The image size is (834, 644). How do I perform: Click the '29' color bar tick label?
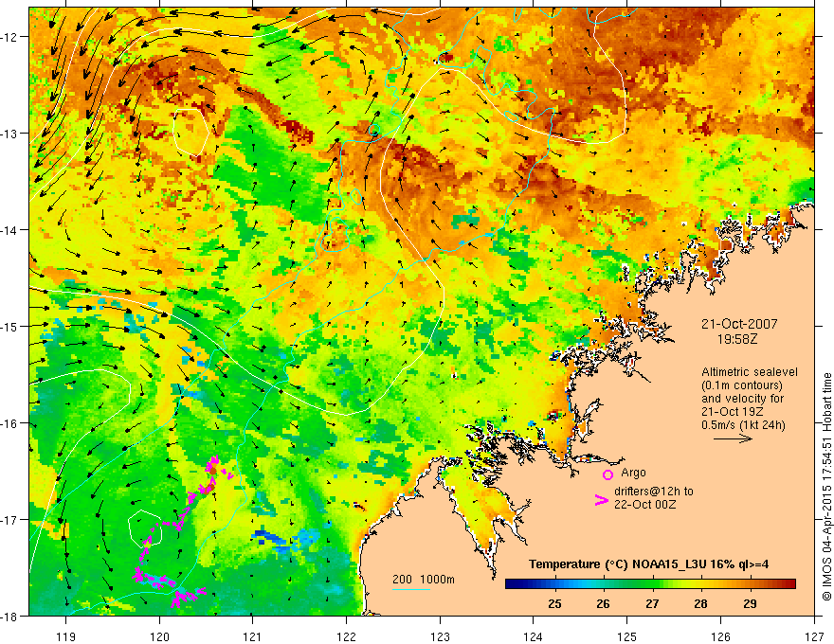pos(750,603)
